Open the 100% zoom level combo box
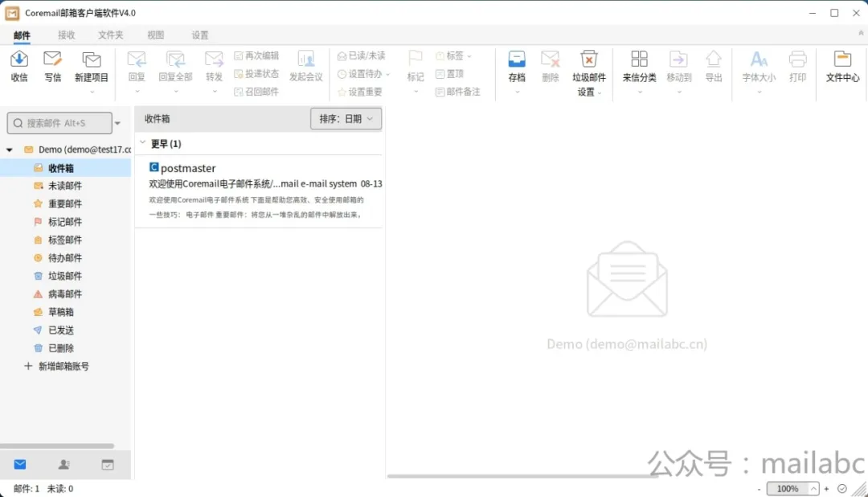Image resolution: width=868 pixels, height=497 pixels. click(792, 489)
